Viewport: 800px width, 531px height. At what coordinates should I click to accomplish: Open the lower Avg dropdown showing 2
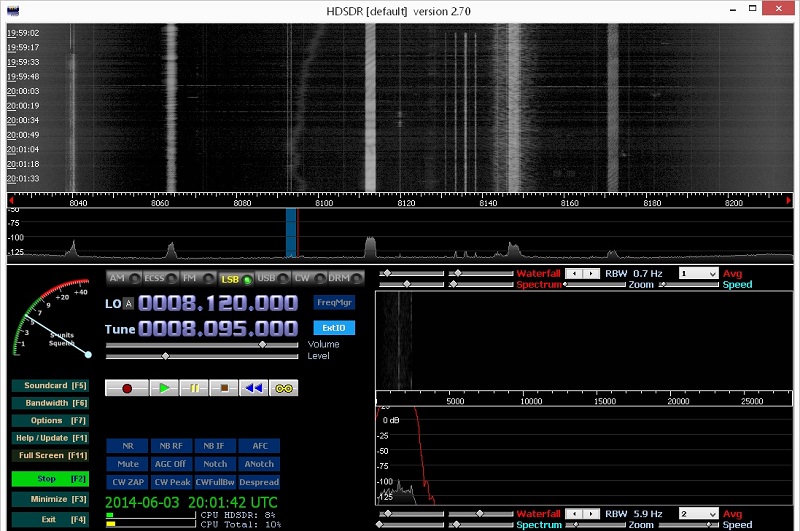pos(698,514)
